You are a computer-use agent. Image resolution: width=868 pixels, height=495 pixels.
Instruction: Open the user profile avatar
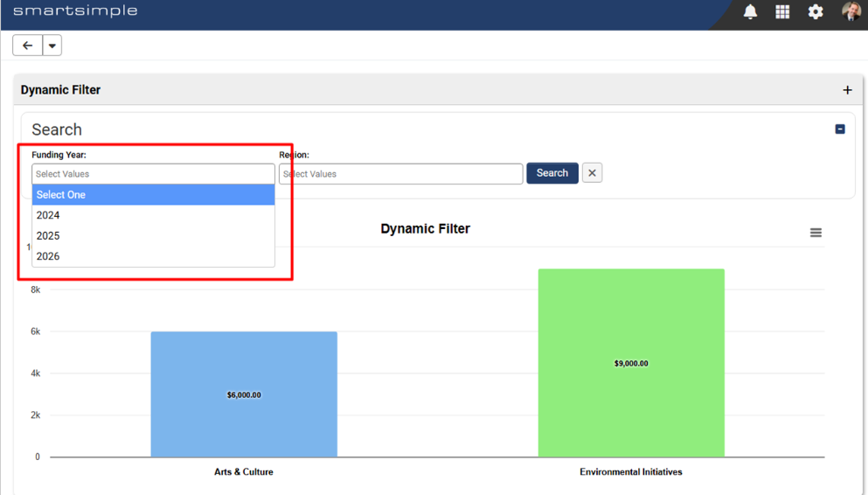(x=851, y=11)
